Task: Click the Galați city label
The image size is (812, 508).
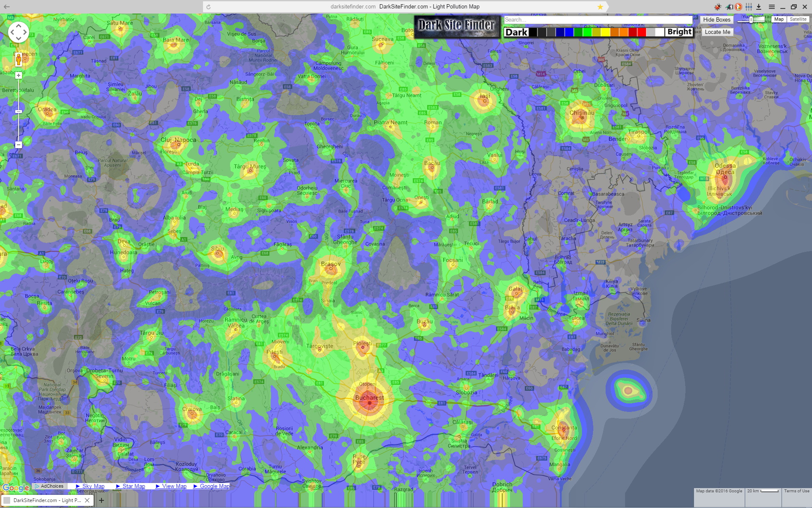Action: click(516, 289)
